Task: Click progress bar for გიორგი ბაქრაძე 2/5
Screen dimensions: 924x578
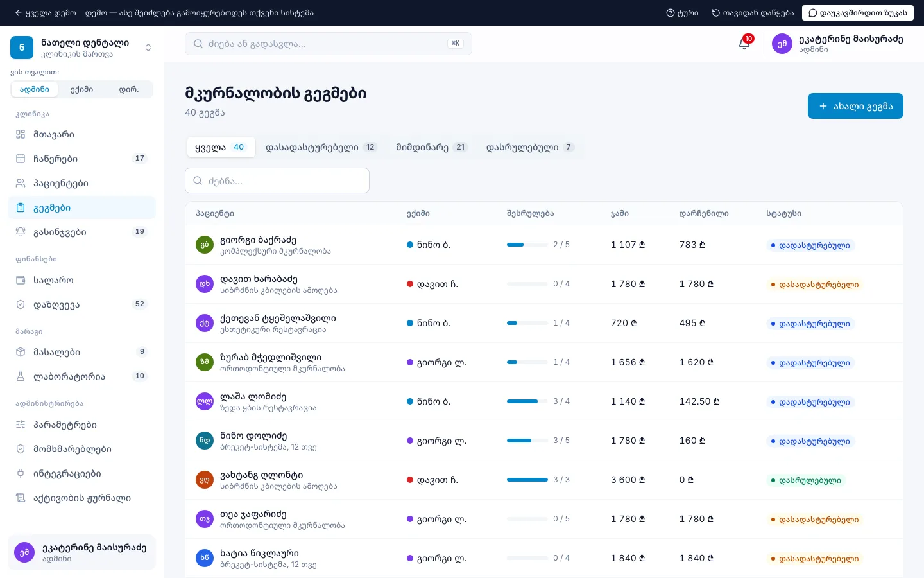Action: (527, 245)
